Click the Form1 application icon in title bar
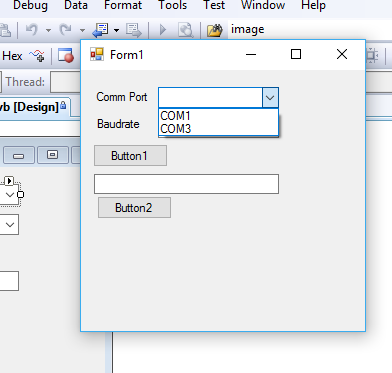The height and width of the screenshot is (373, 392). [x=97, y=54]
